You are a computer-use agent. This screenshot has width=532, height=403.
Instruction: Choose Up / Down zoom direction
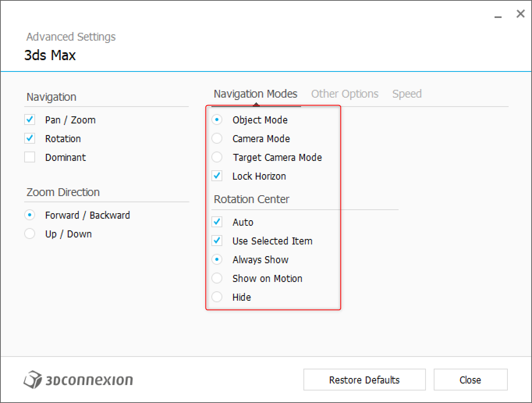(30, 234)
